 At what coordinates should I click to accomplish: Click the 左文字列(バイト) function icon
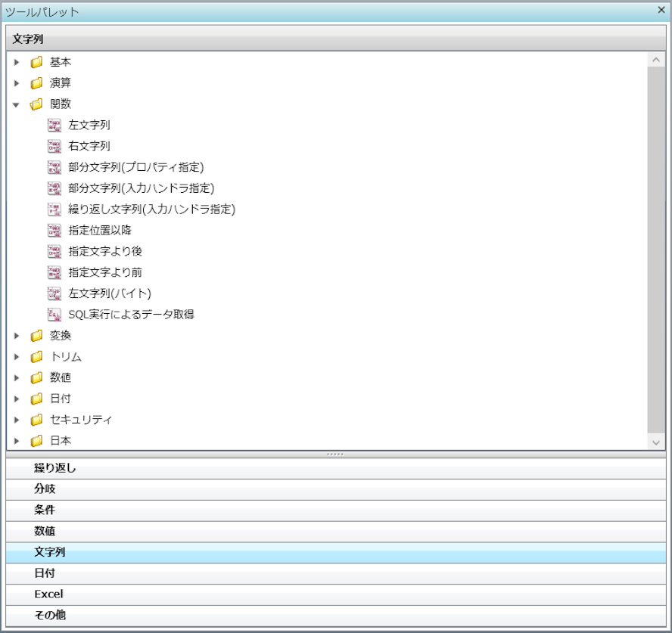click(x=54, y=293)
